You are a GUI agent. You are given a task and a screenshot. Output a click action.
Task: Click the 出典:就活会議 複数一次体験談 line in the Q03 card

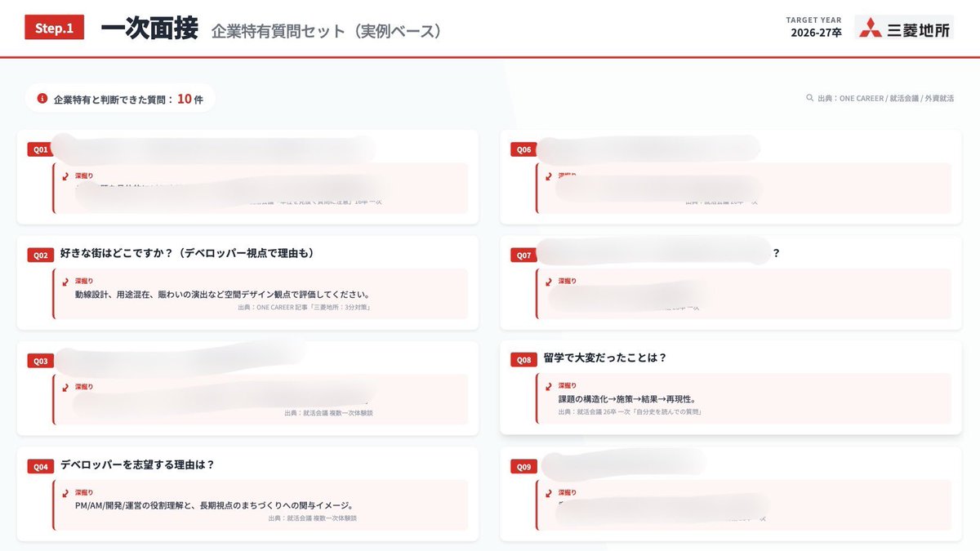click(x=327, y=413)
